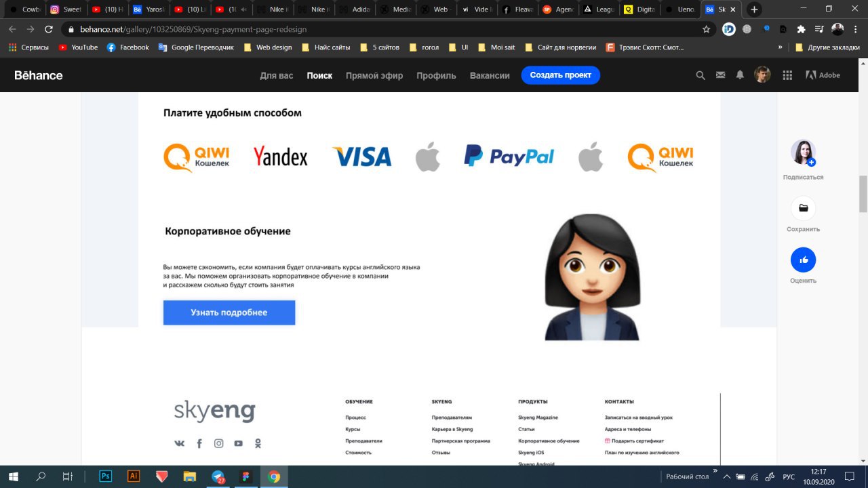This screenshot has width=868, height=488.
Task: Open Figma from the taskbar
Action: point(245,476)
